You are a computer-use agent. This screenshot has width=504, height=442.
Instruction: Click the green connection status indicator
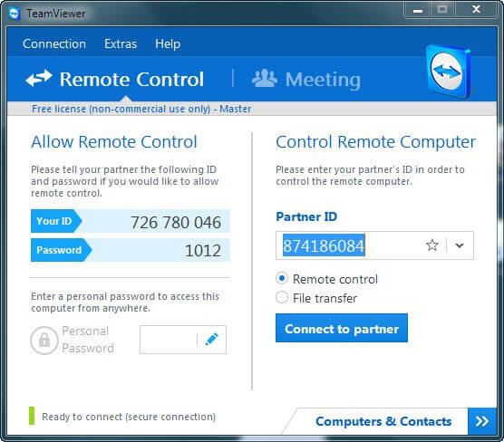coord(32,416)
